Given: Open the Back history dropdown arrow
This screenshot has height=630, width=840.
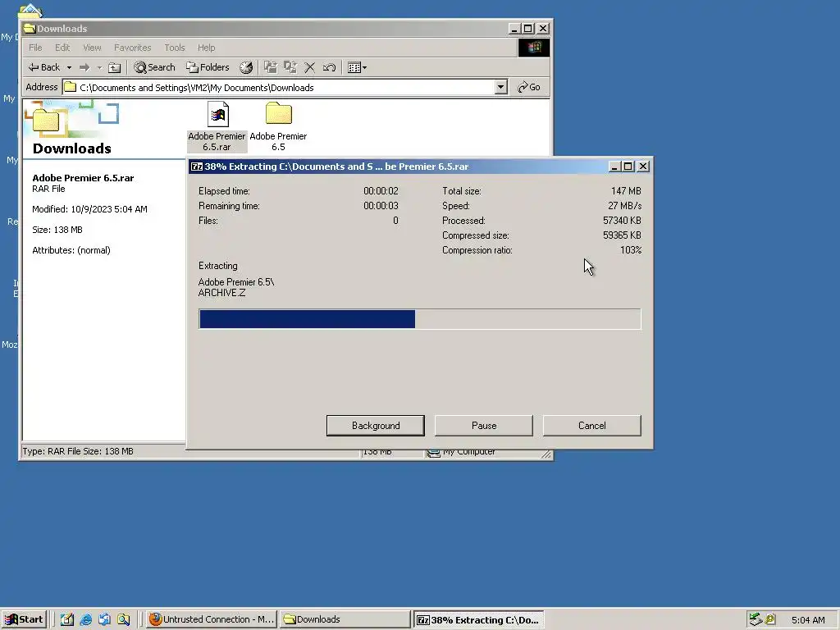Looking at the screenshot, I should point(69,67).
